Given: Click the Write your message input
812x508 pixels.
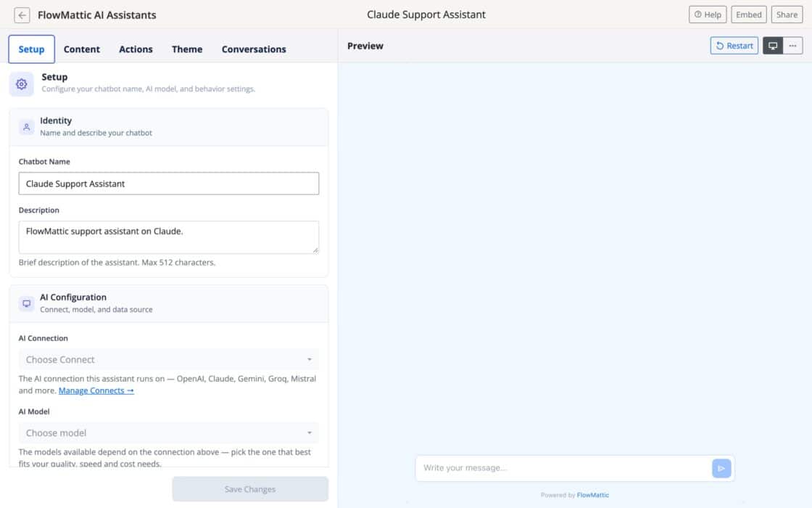Looking at the screenshot, I should point(565,468).
